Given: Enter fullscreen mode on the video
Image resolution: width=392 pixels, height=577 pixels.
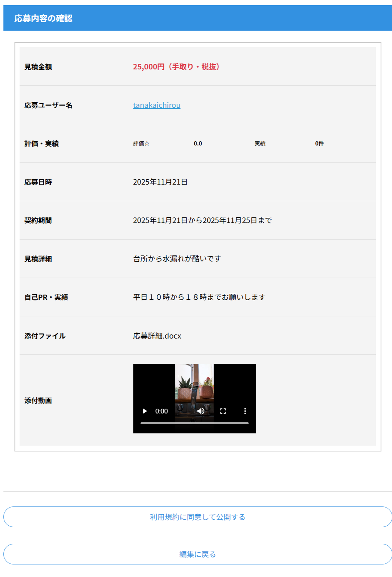Looking at the screenshot, I should [223, 411].
